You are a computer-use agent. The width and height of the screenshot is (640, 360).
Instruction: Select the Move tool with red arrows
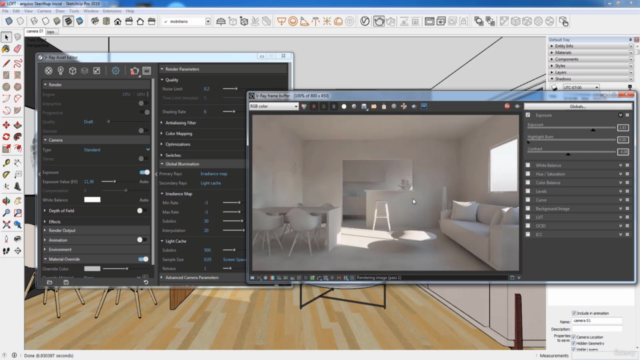pyautogui.click(x=6, y=125)
